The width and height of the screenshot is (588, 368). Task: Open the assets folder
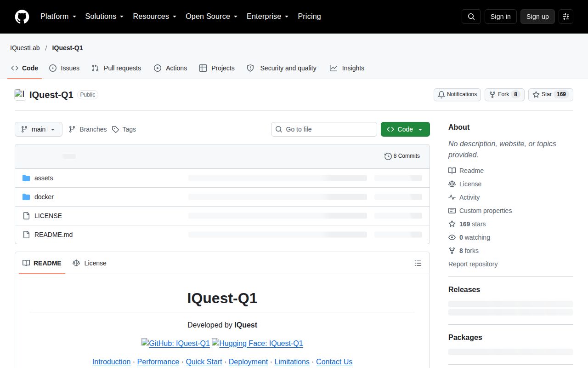pos(44,178)
